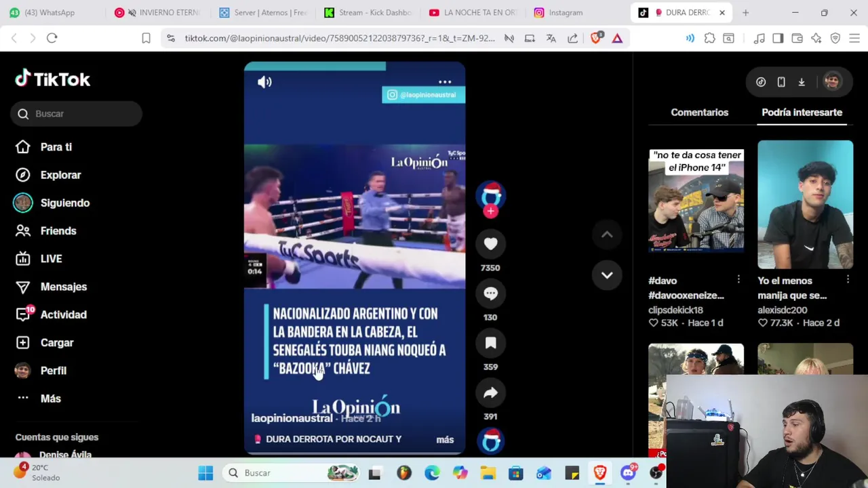The width and height of the screenshot is (868, 488).
Task: Bookmark the video with 359 saves
Action: click(x=490, y=343)
